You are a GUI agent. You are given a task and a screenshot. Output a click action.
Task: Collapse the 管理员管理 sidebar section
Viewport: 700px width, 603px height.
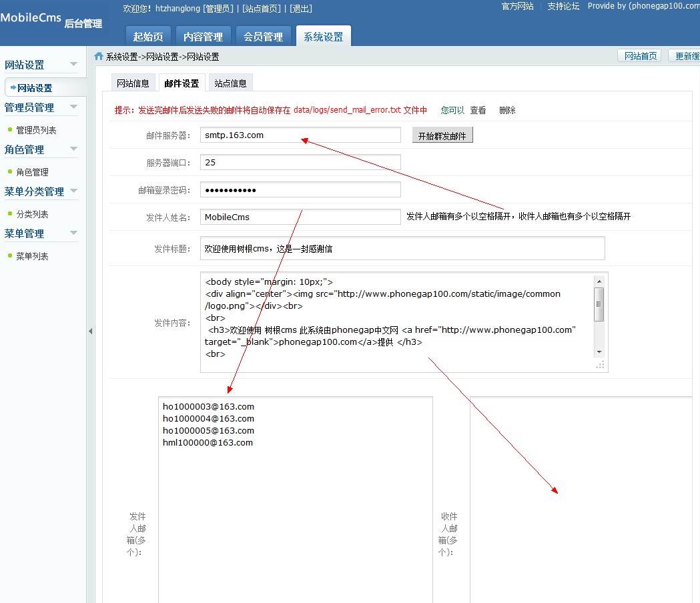point(73,107)
